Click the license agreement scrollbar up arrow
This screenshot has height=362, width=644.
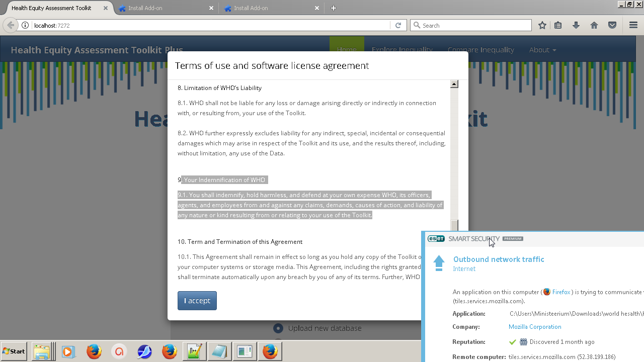pyautogui.click(x=454, y=84)
